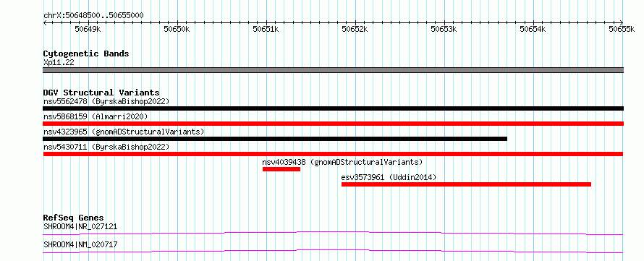Click the 50649k ruler tick label
Viewport: 644px width, 261px height.
click(88, 29)
